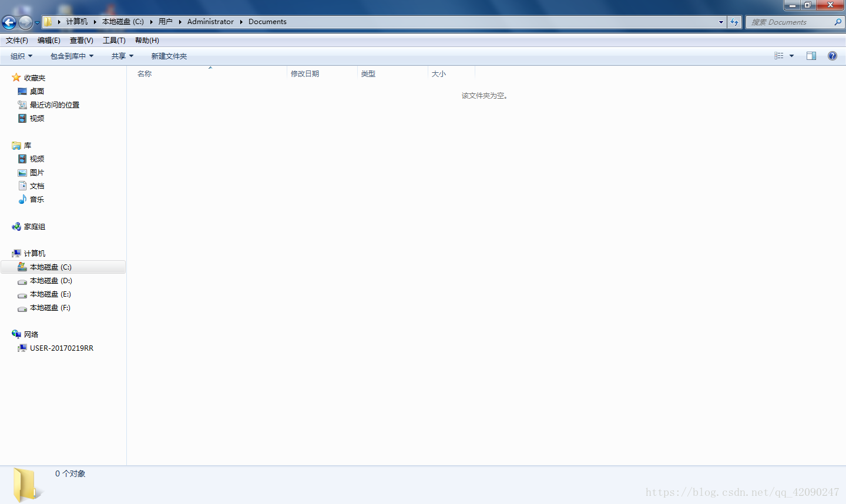
Task: Click 本地磁盘 (C:) breadcrumb in address bar
Action: [x=123, y=22]
